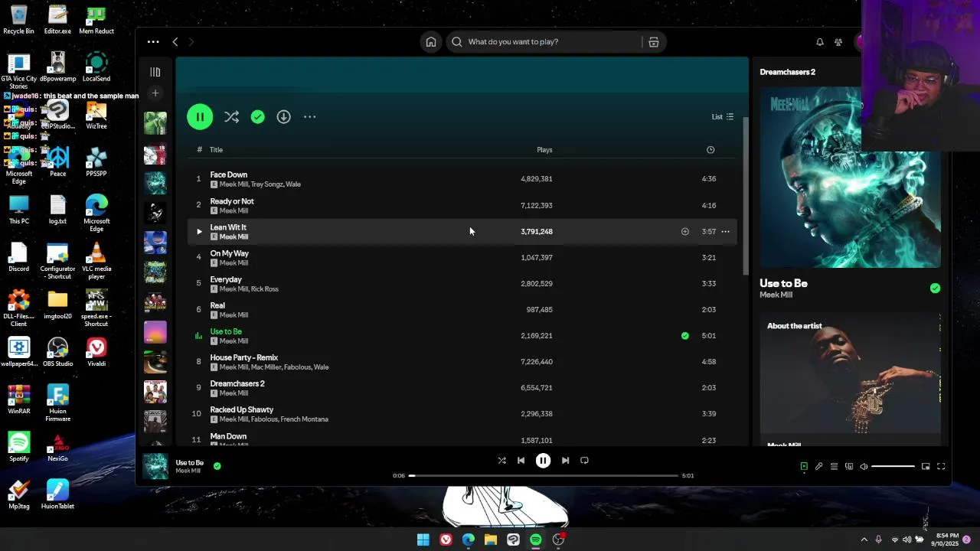Toggle shuffle for the album

pos(231,117)
